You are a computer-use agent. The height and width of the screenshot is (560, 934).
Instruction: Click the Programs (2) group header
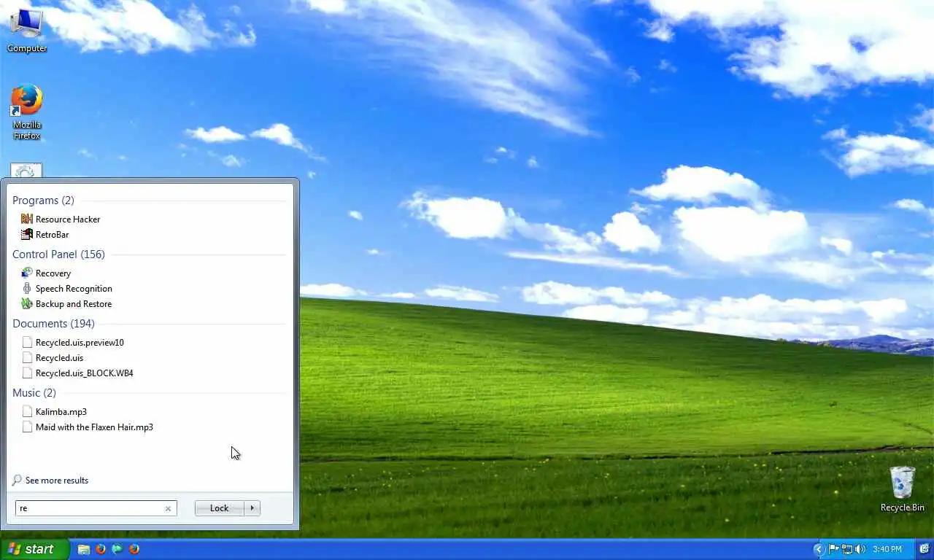pyautogui.click(x=43, y=200)
